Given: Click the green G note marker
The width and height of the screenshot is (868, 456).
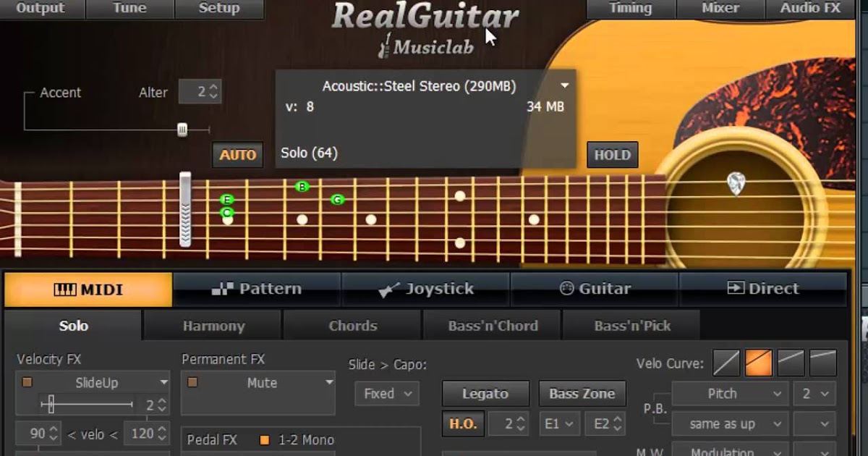Looking at the screenshot, I should click(x=337, y=199).
